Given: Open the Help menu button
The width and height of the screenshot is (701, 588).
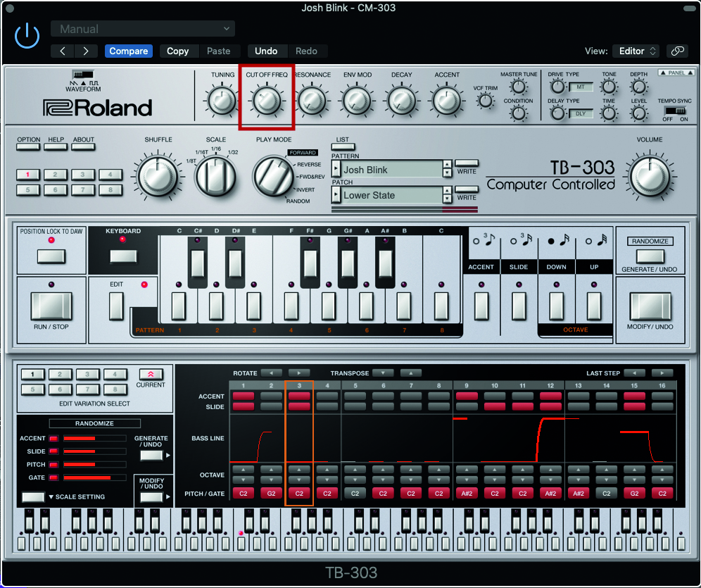Looking at the screenshot, I should coord(56,146).
